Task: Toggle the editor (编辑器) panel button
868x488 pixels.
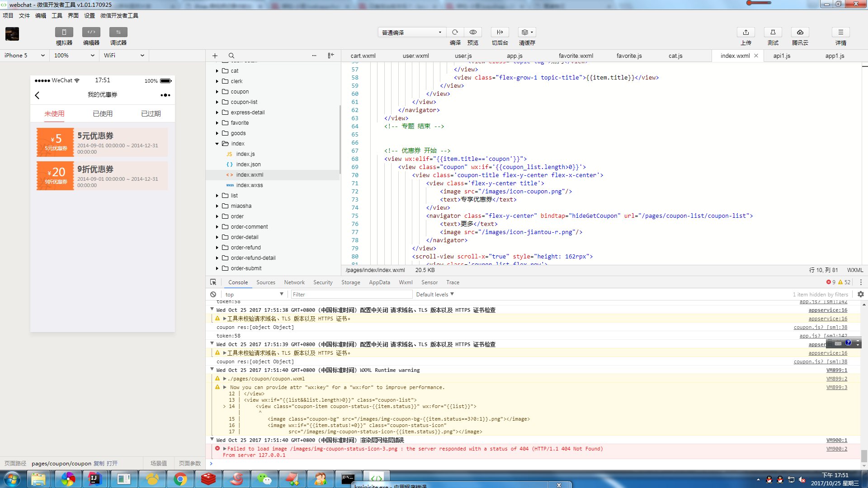Action: pos(91,32)
